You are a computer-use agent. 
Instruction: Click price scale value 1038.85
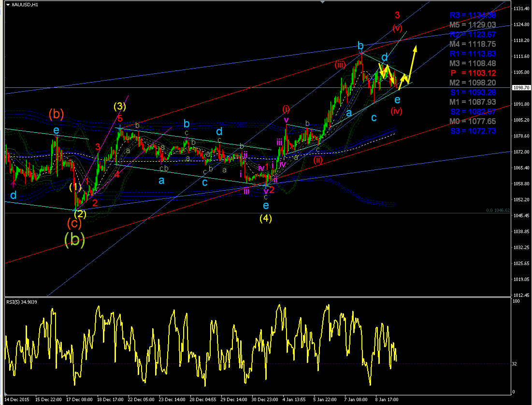point(521,232)
